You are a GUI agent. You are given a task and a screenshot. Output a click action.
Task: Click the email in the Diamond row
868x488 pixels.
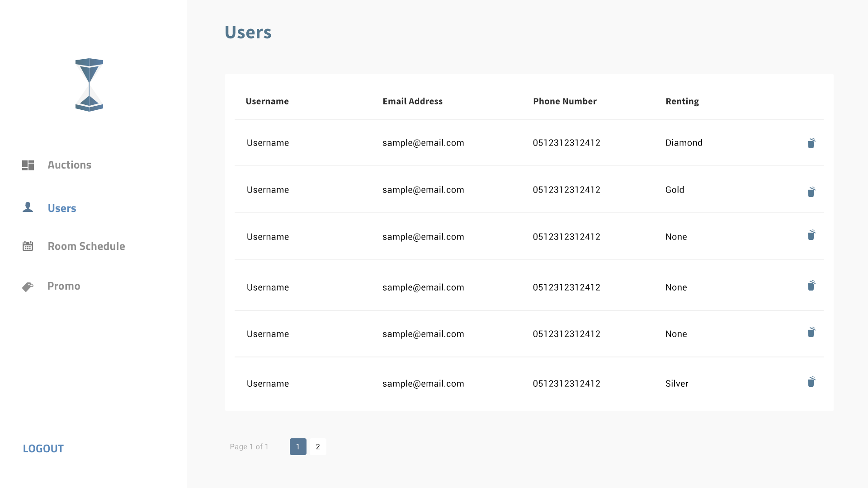coord(423,143)
